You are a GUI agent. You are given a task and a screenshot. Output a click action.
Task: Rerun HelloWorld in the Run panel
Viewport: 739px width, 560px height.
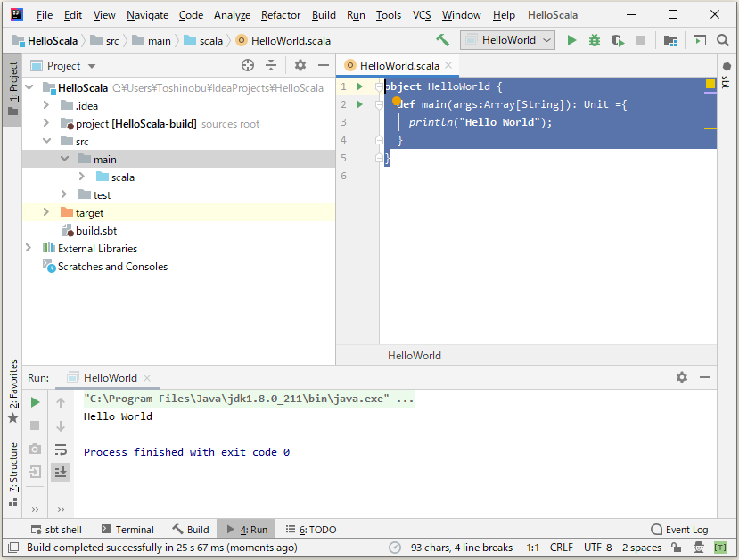click(35, 402)
